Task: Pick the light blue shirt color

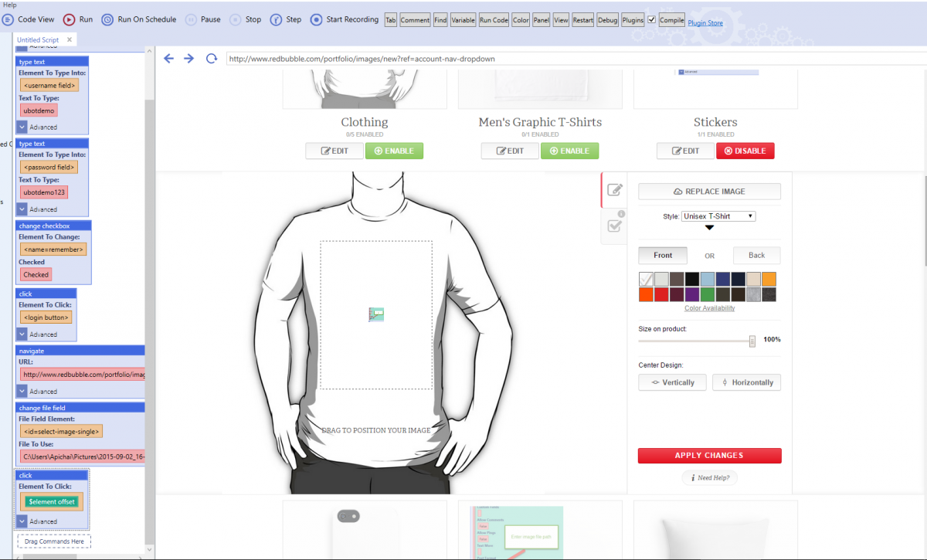Action: tap(708, 279)
